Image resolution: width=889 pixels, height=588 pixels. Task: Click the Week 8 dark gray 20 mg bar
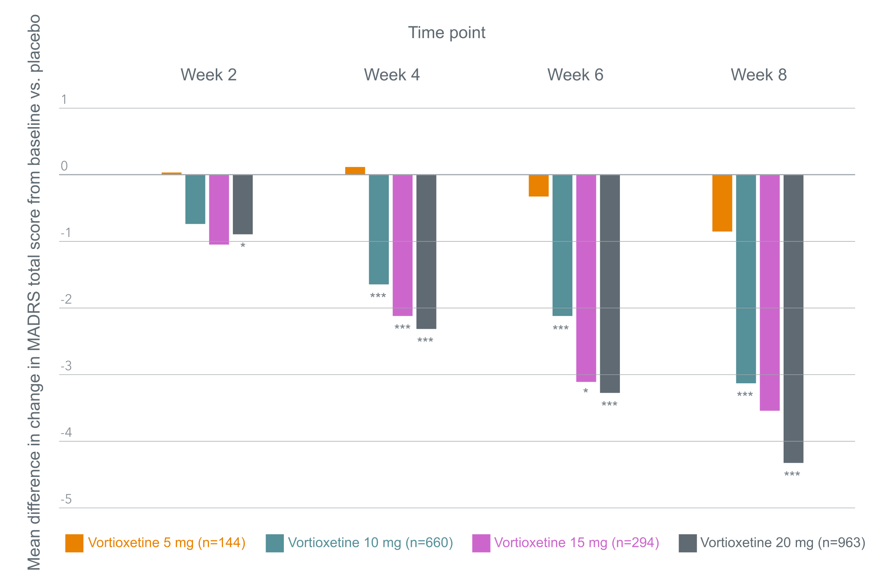(x=793, y=319)
